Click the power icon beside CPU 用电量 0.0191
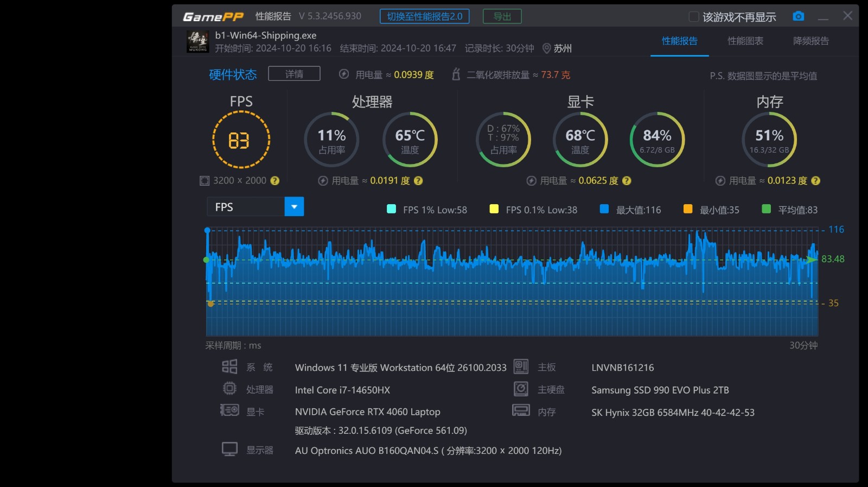 click(323, 181)
